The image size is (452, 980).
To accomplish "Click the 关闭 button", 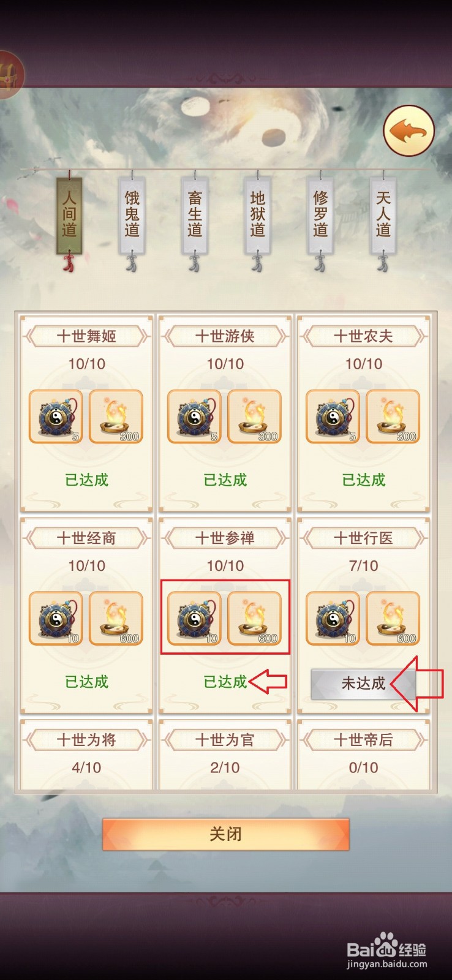I will [225, 834].
